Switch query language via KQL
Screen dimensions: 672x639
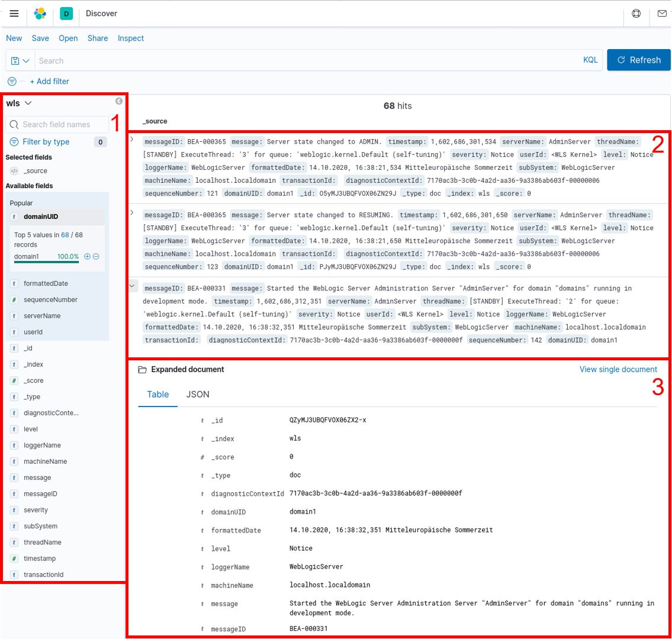click(x=590, y=60)
